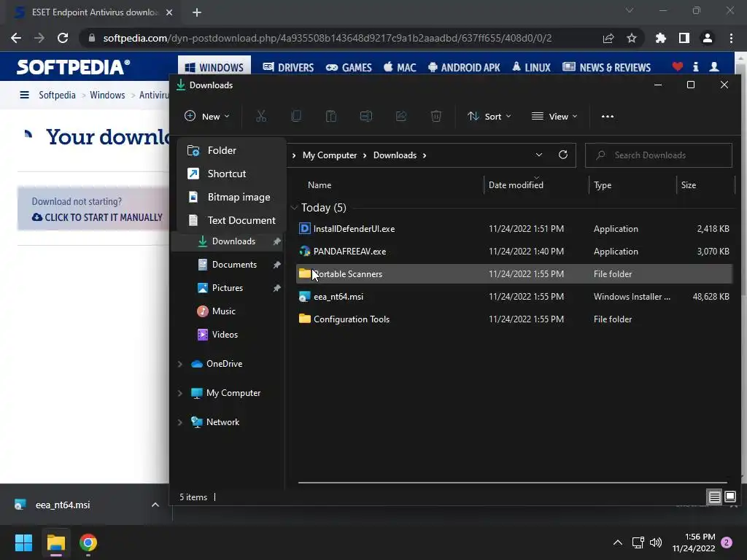Click the Paste icon in Explorer toolbar
The height and width of the screenshot is (560, 747).
[x=331, y=116]
